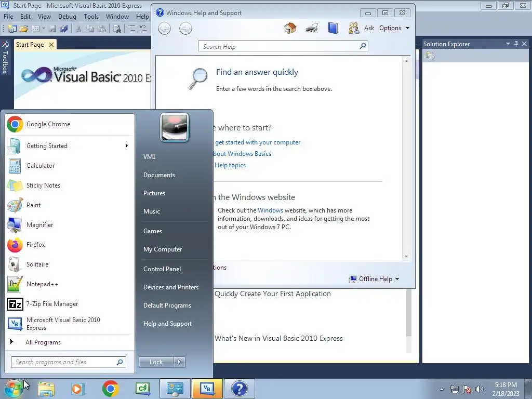
Task: Click the Help and Support taskbar icon
Action: pyautogui.click(x=239, y=389)
